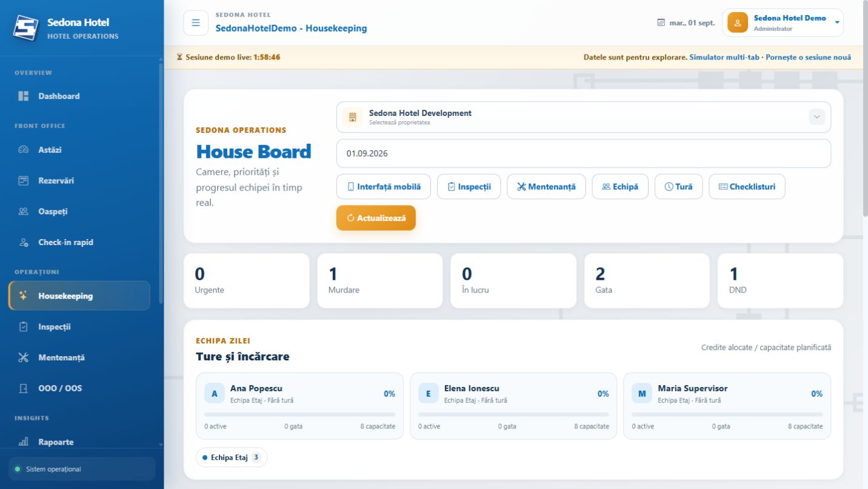The height and width of the screenshot is (489, 868).
Task: Click the Oaspeți people icon
Action: (x=24, y=212)
